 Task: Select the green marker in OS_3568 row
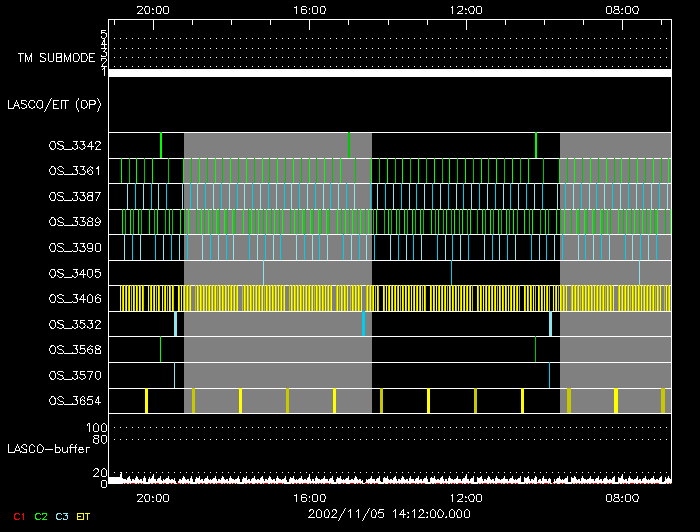click(160, 349)
